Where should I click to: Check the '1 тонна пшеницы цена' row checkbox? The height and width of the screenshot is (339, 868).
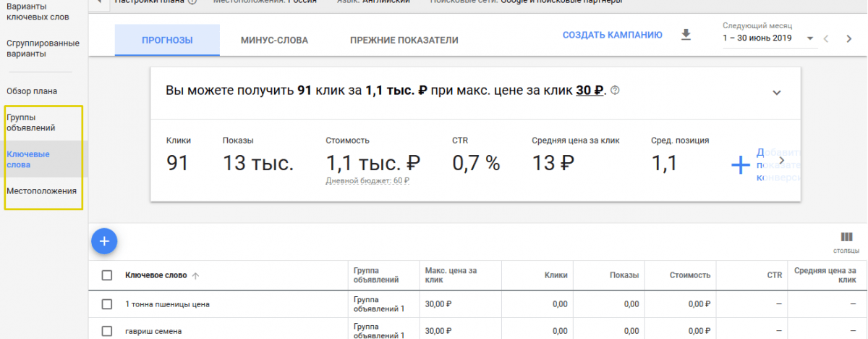[107, 304]
